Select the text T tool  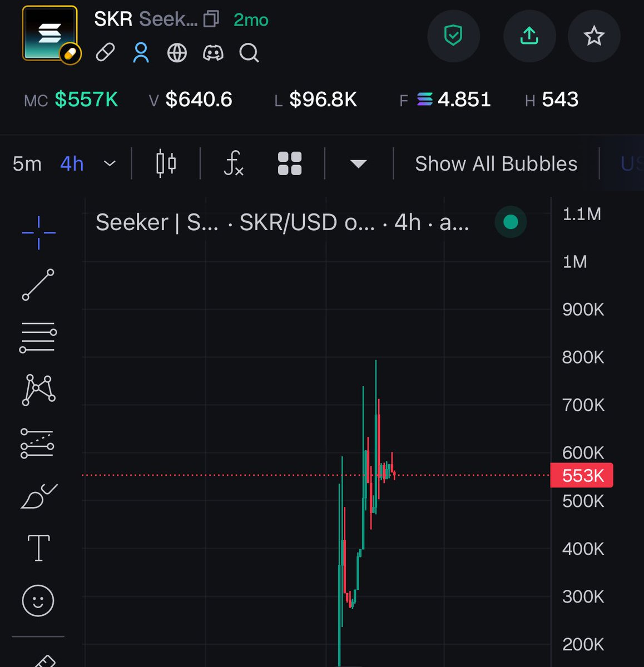click(38, 548)
